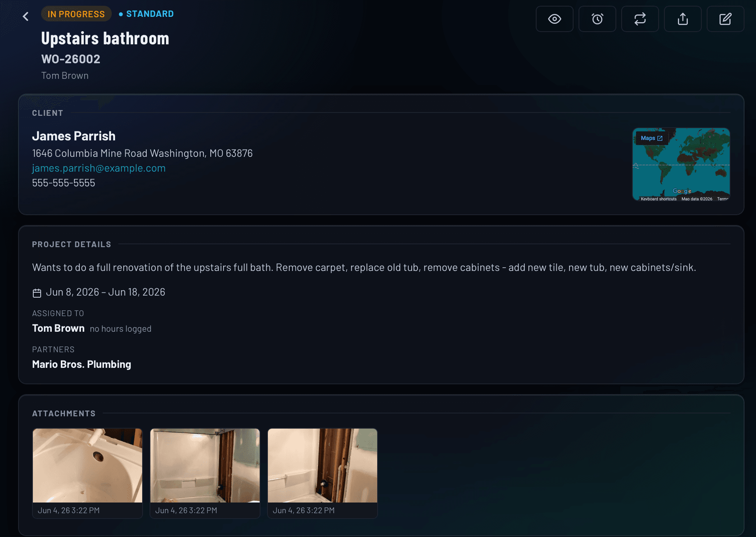Open the third attachment photo

tap(323, 466)
